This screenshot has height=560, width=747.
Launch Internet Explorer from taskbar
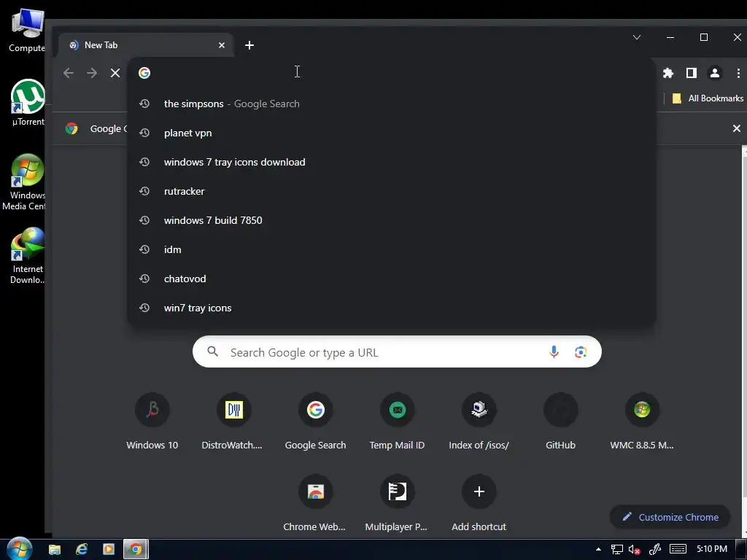point(82,550)
